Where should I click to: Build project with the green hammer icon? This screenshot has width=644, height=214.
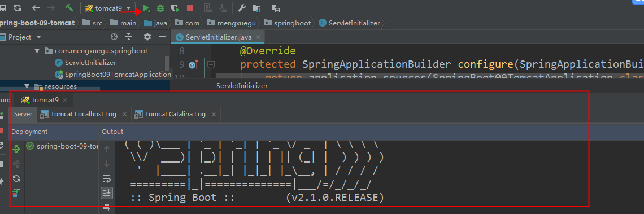pyautogui.click(x=69, y=8)
